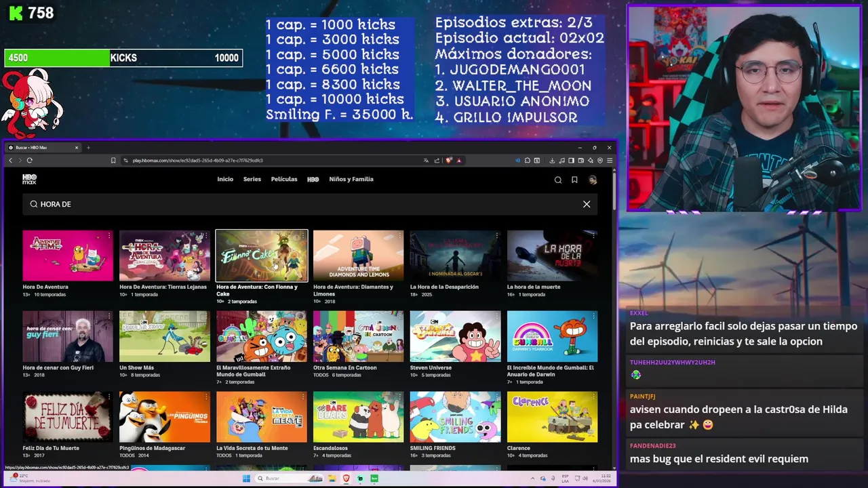This screenshot has height=488, width=868.
Task: Open the Un Show Más thumbnail
Action: [165, 336]
